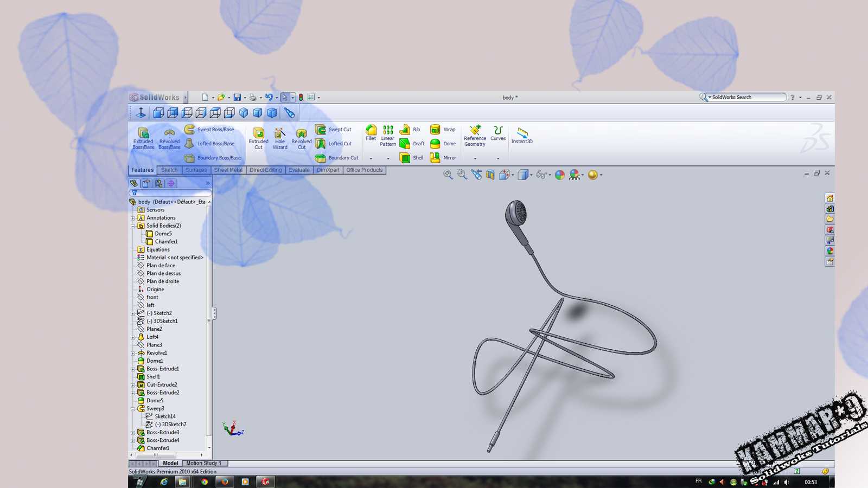Start the Extruded Cut tool
This screenshot has height=488, width=868.
[258, 138]
